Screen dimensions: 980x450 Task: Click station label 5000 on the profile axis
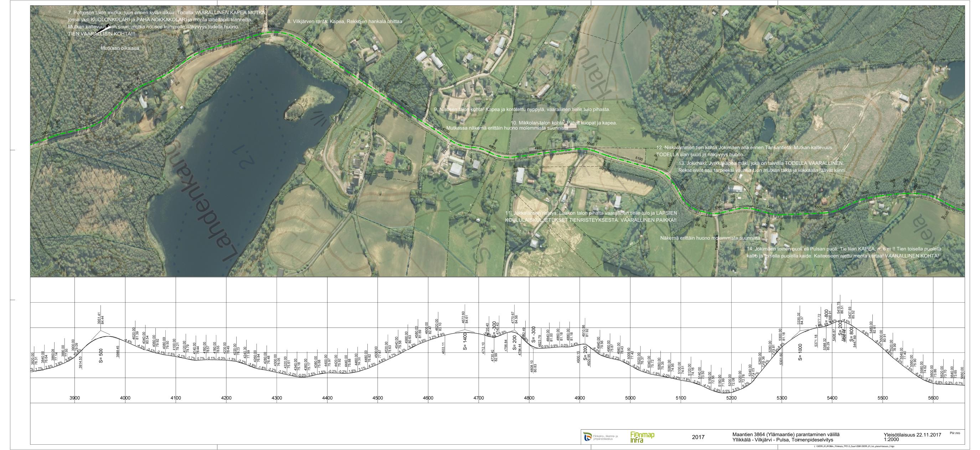click(x=630, y=398)
